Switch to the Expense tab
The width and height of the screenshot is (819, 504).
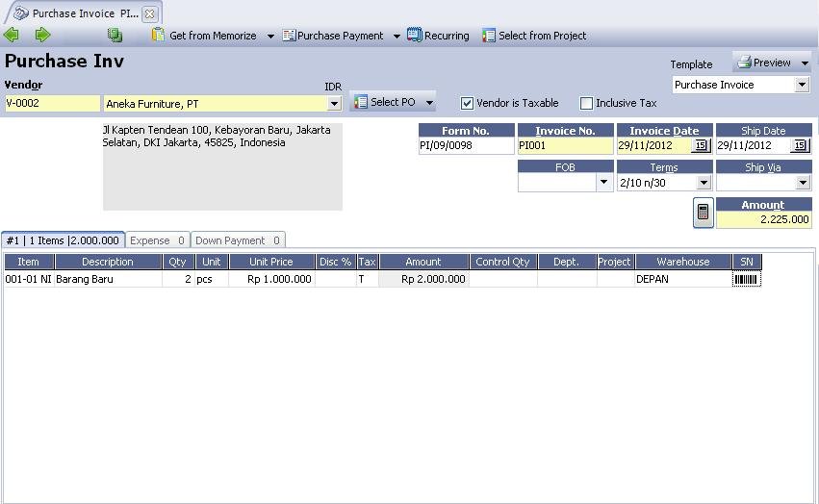point(157,240)
